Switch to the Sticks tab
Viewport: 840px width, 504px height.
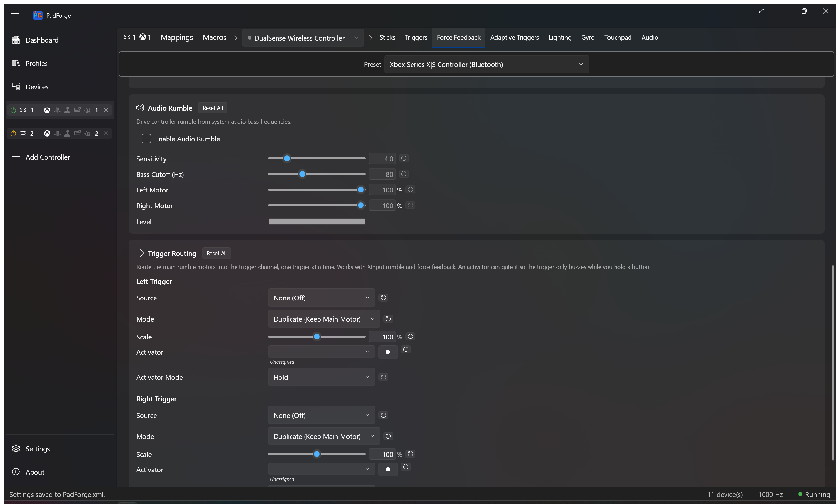[x=387, y=37]
